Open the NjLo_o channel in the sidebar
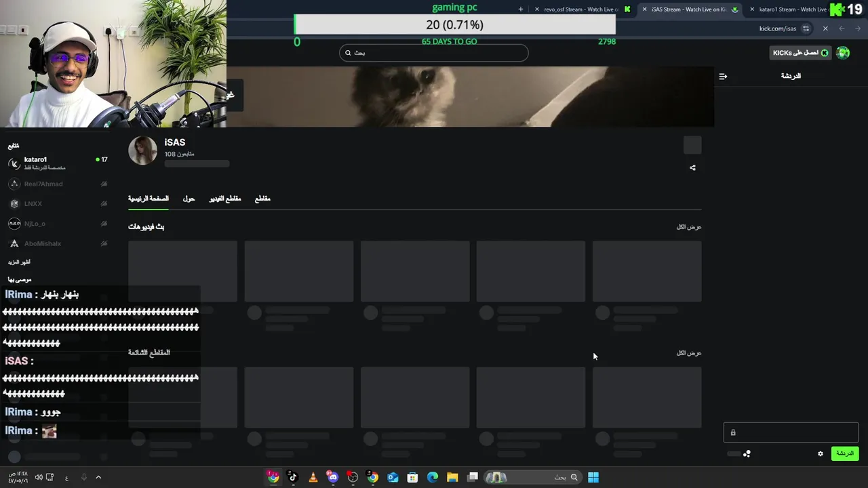 (x=58, y=223)
